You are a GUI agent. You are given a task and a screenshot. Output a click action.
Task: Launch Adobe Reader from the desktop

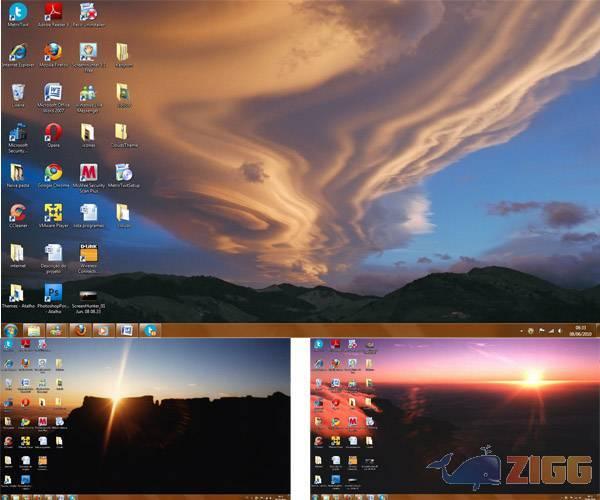53,13
